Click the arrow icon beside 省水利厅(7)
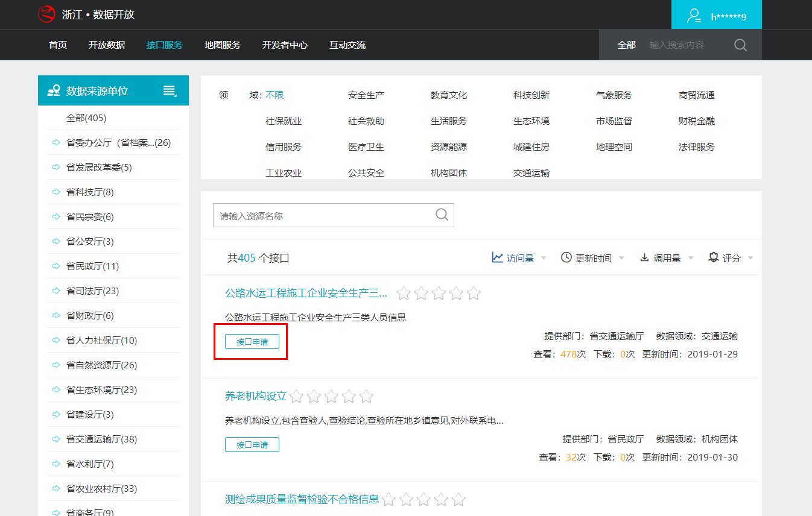The height and width of the screenshot is (516, 812). click(x=57, y=464)
